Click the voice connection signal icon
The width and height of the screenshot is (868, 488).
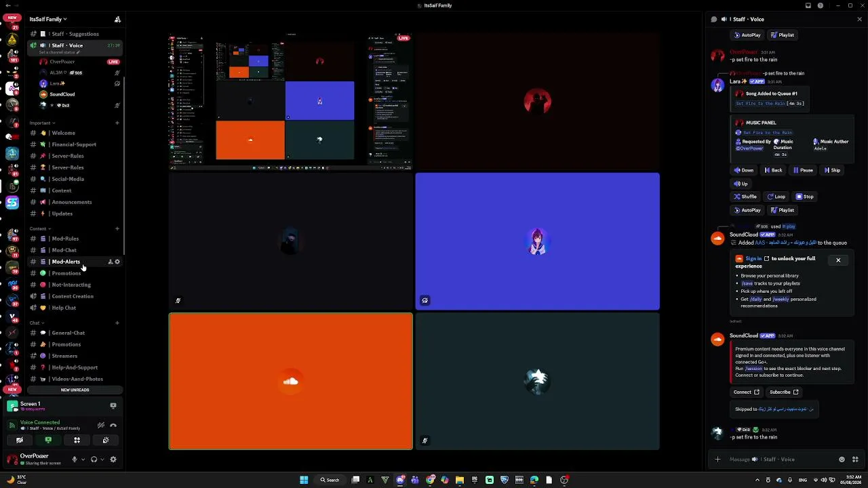pyautogui.click(x=12, y=426)
